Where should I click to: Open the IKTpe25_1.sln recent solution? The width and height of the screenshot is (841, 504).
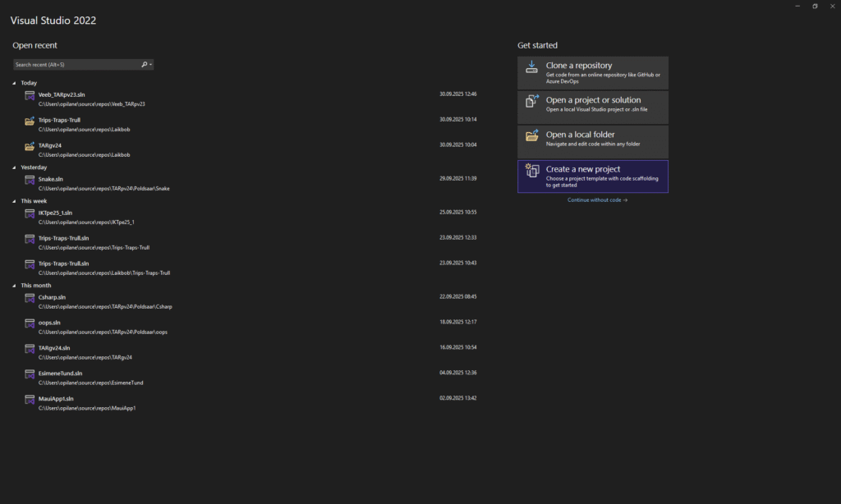click(x=55, y=213)
